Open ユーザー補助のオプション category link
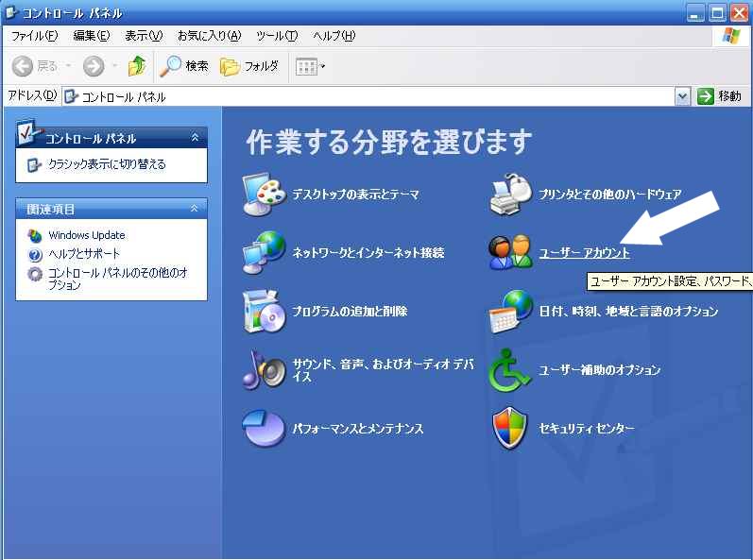The image size is (753, 560). (x=599, y=370)
